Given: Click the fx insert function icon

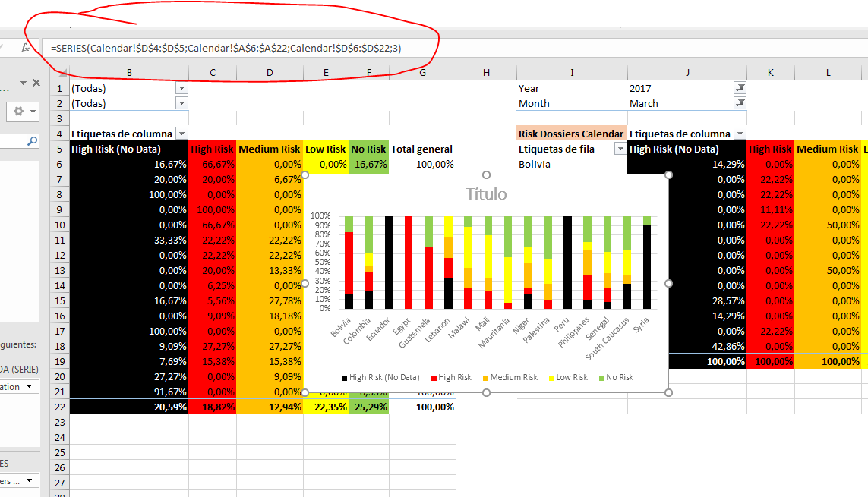Looking at the screenshot, I should pyautogui.click(x=25, y=48).
